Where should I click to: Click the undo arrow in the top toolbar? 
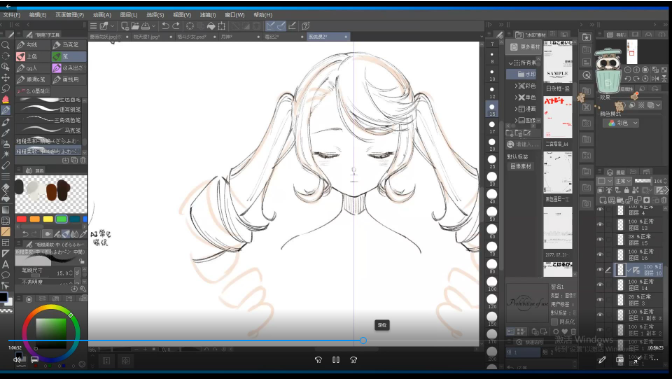point(165,26)
